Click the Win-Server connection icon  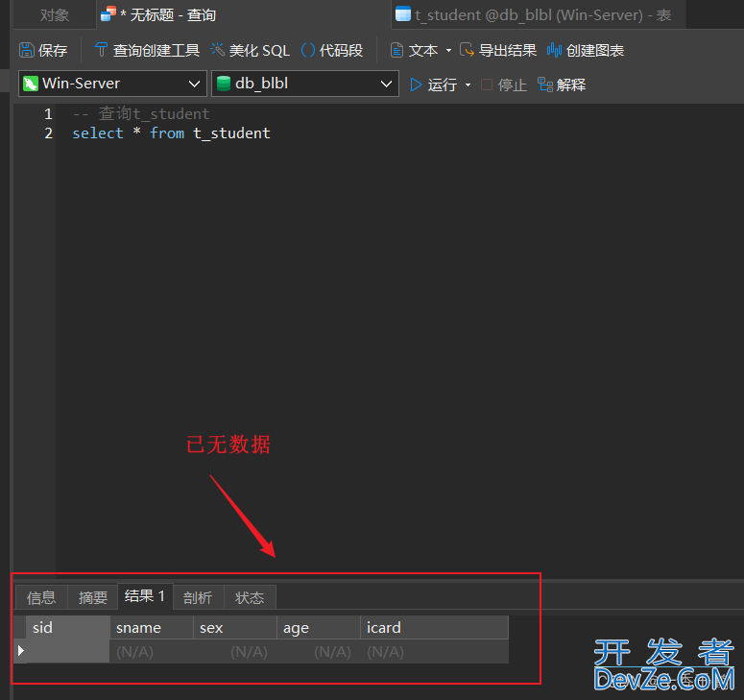pos(31,84)
